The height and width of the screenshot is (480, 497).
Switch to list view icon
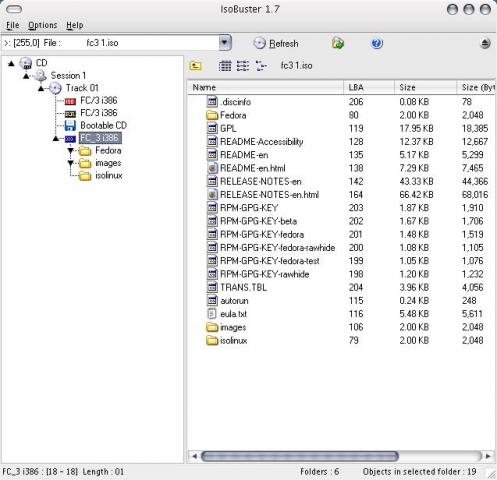(x=243, y=66)
